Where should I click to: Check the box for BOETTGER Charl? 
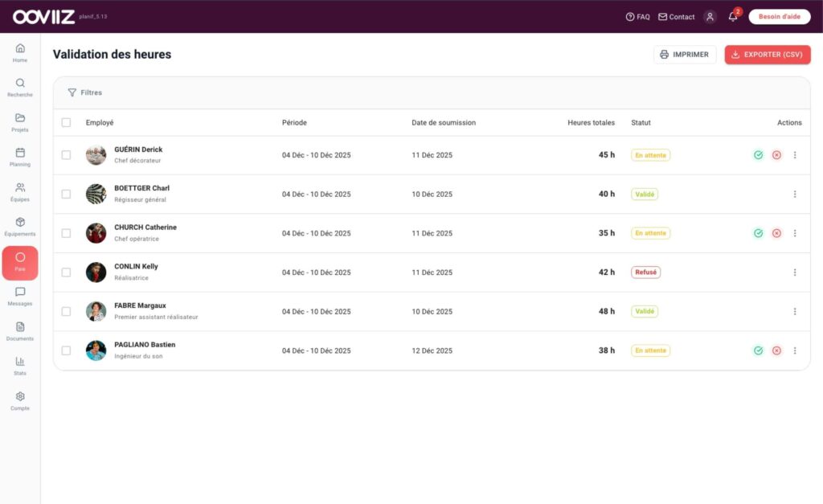(66, 195)
